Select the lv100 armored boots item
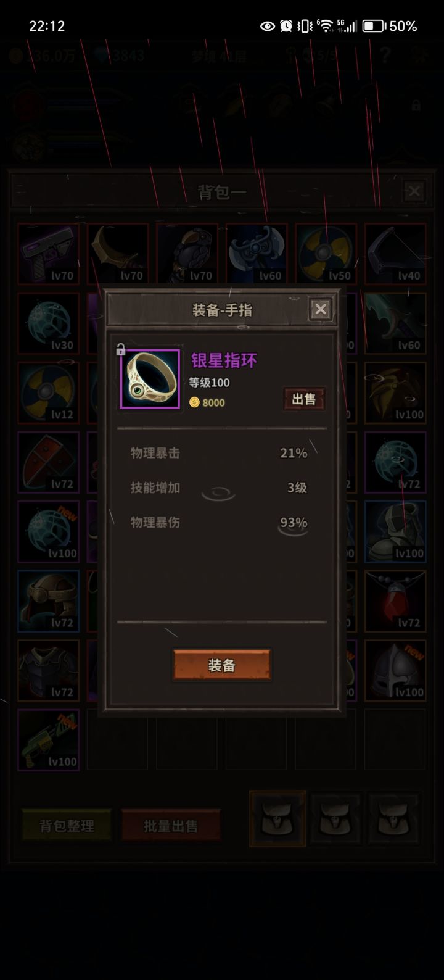 395,531
